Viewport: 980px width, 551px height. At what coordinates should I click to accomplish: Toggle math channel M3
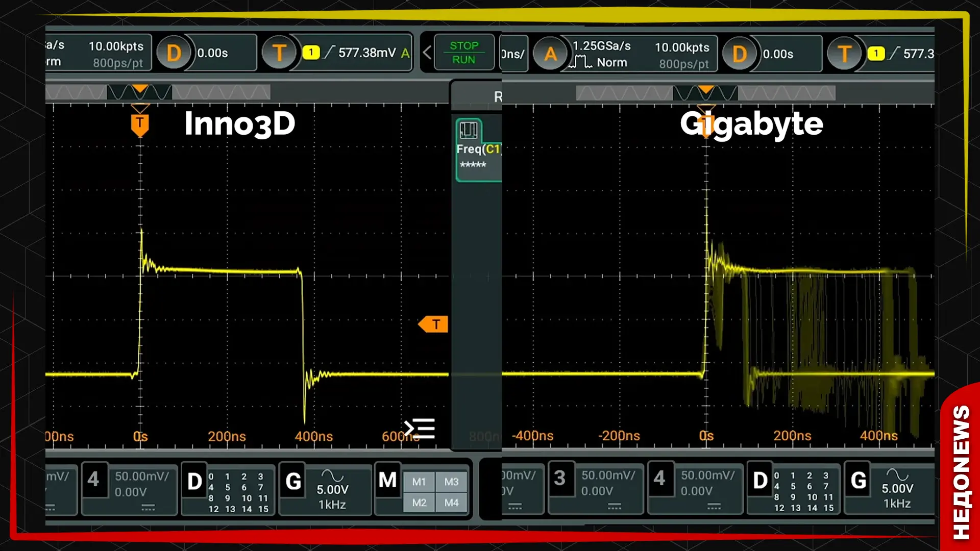click(451, 482)
